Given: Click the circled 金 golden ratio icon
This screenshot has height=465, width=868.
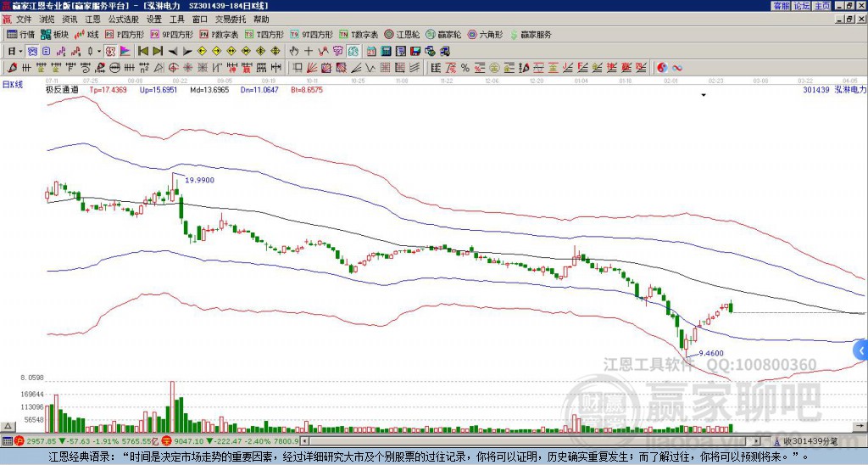Looking at the screenshot, I should pyautogui.click(x=494, y=68).
